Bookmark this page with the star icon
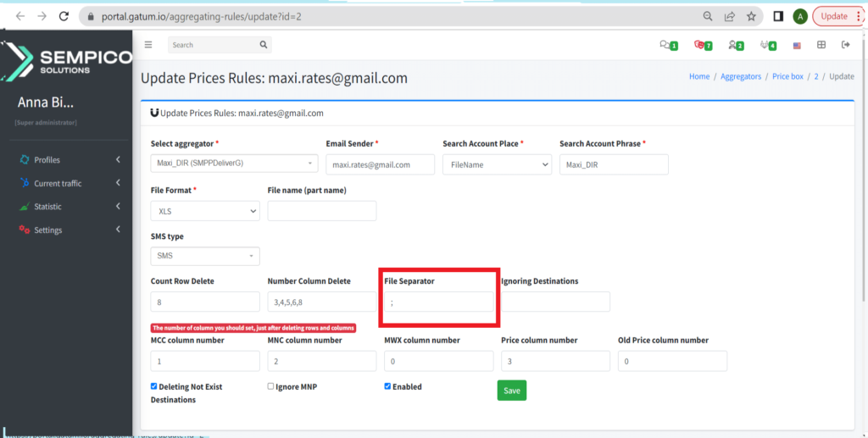This screenshot has height=438, width=868. (x=751, y=16)
